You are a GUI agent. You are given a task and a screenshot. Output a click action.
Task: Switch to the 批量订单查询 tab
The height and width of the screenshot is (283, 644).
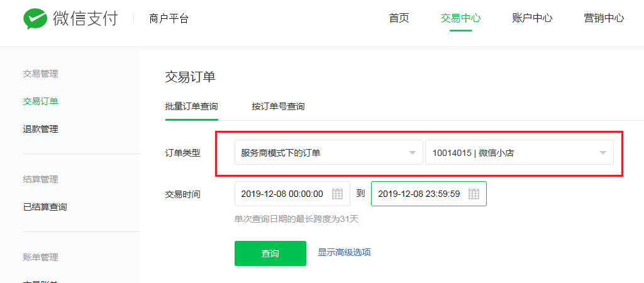pos(191,107)
